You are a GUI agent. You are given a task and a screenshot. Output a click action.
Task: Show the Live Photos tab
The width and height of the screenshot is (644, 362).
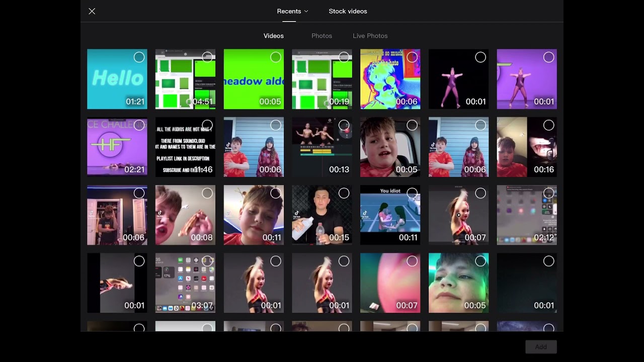370,36
